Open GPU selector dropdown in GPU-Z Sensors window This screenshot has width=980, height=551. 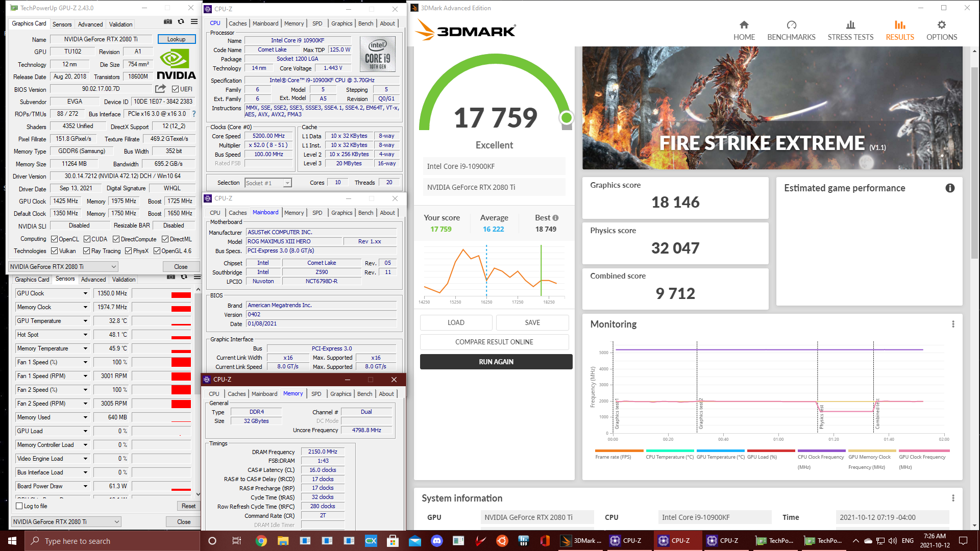(66, 522)
